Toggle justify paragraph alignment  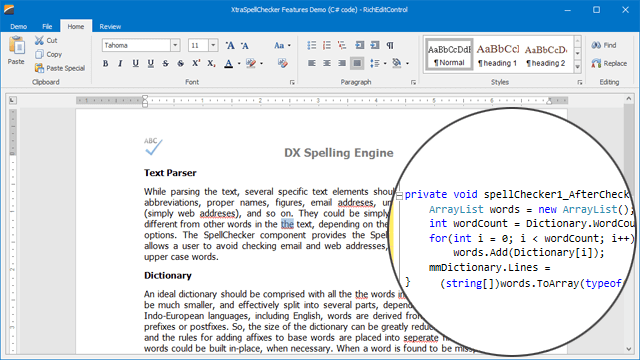tap(357, 63)
